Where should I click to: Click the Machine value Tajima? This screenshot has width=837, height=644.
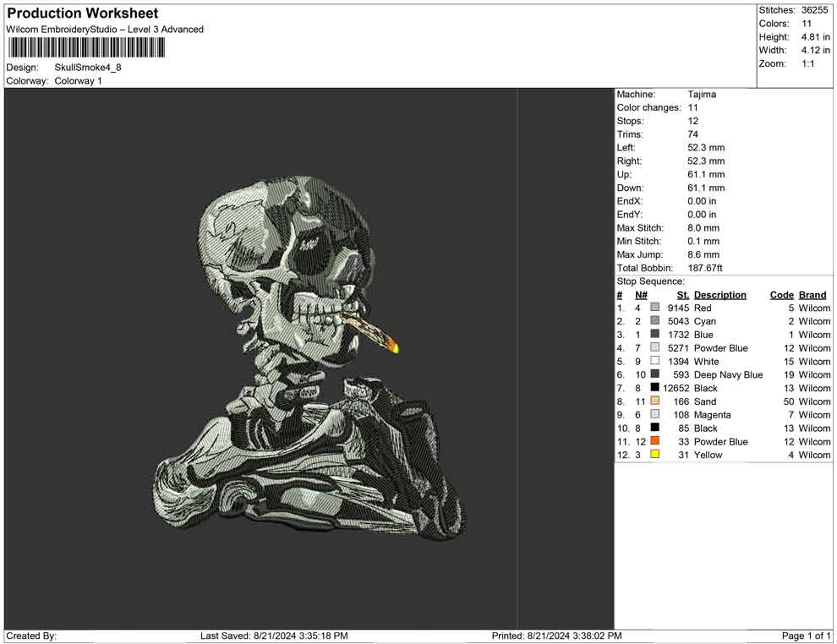click(x=702, y=94)
